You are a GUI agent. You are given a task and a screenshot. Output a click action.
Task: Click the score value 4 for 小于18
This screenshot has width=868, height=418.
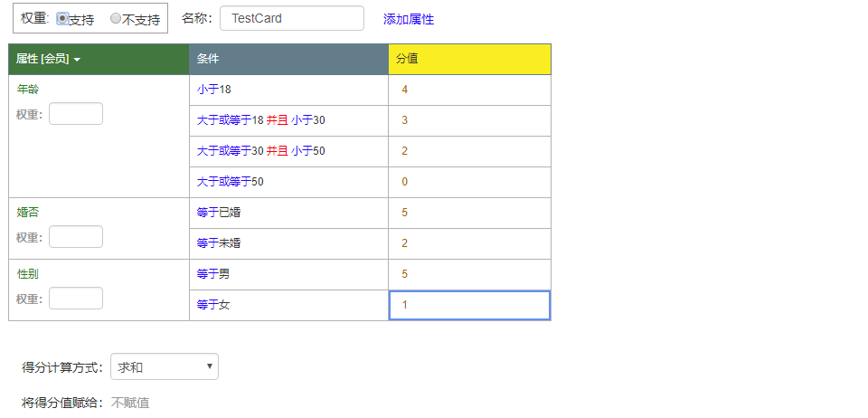point(405,90)
